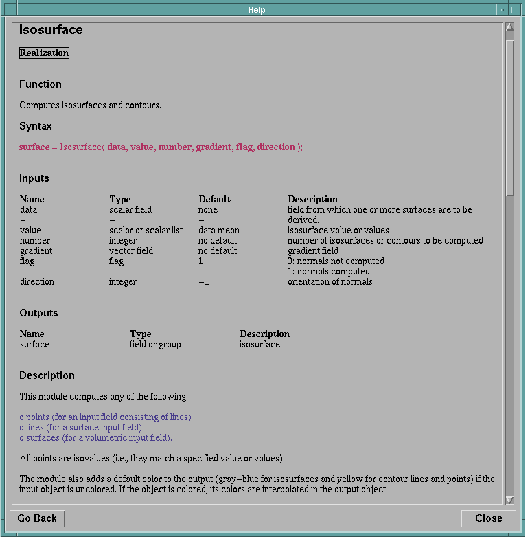Select the blue 'surfaces' bullet line

click(x=96, y=438)
